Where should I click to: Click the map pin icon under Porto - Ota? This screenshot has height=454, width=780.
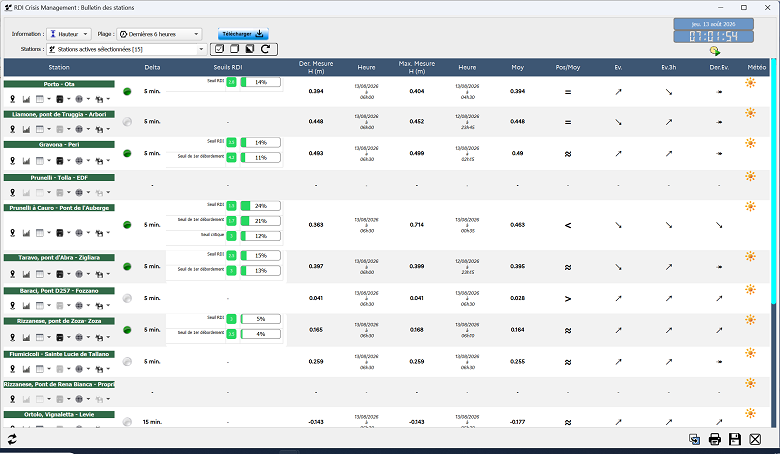click(12, 99)
